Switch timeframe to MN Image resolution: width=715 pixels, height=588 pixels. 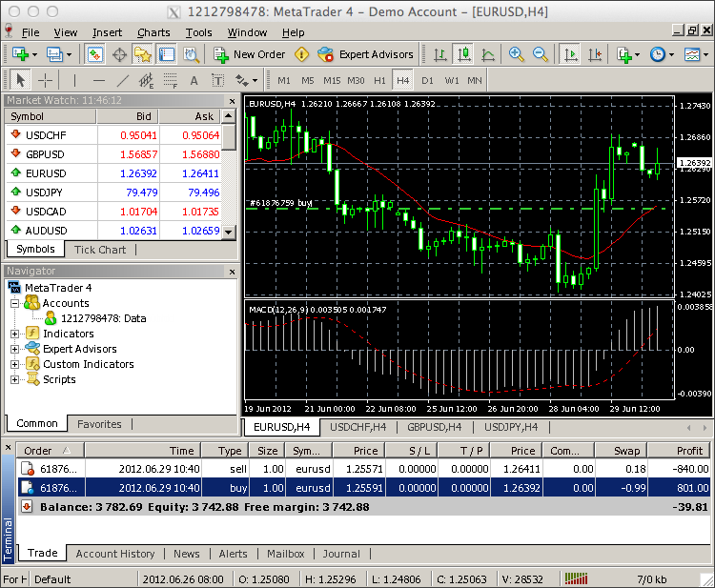tap(475, 81)
